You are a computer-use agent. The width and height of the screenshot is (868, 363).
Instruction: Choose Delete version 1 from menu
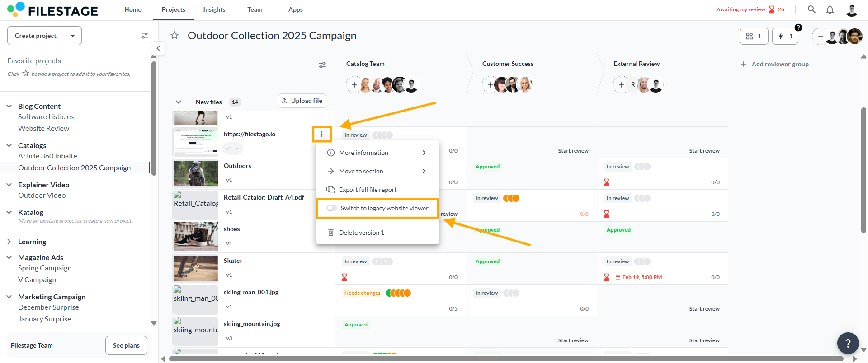pyautogui.click(x=361, y=233)
